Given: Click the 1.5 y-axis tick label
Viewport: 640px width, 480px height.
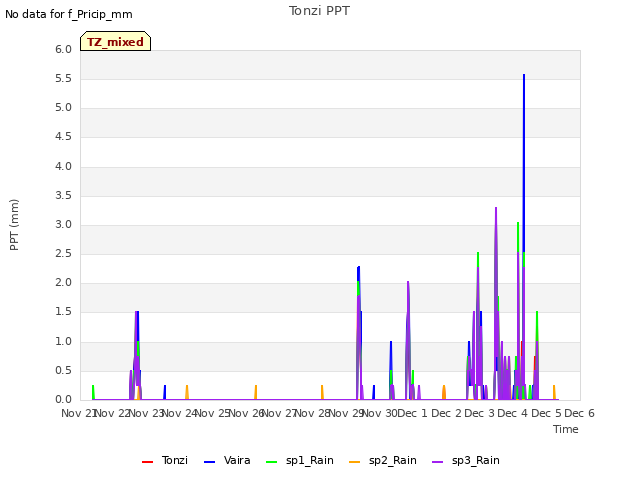Looking at the screenshot, I should (64, 312).
